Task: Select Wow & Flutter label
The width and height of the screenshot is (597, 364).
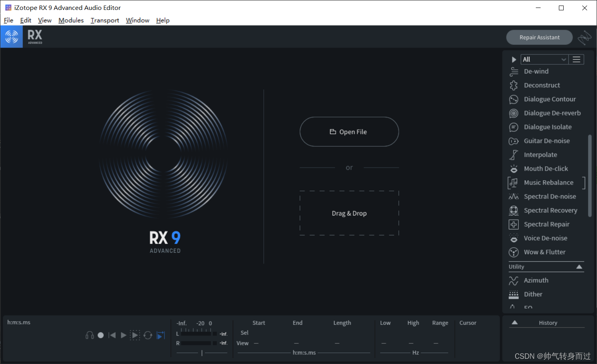Action: point(545,252)
